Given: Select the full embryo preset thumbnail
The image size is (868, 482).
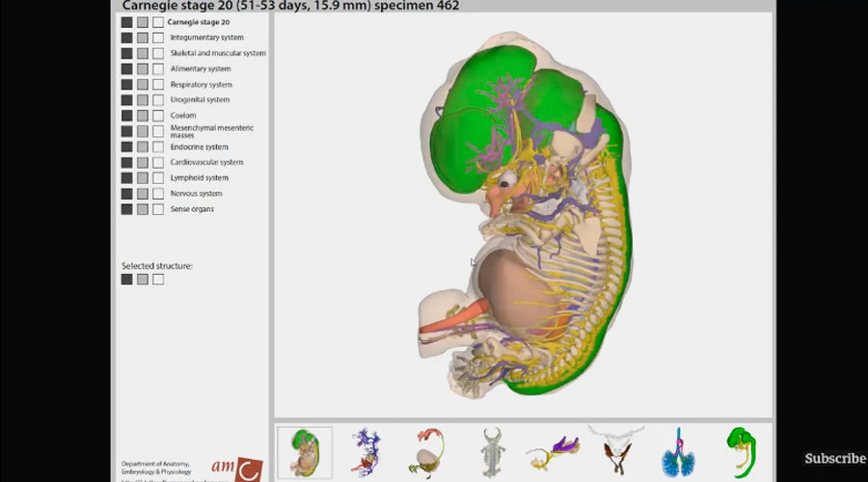Looking at the screenshot, I should [x=305, y=452].
